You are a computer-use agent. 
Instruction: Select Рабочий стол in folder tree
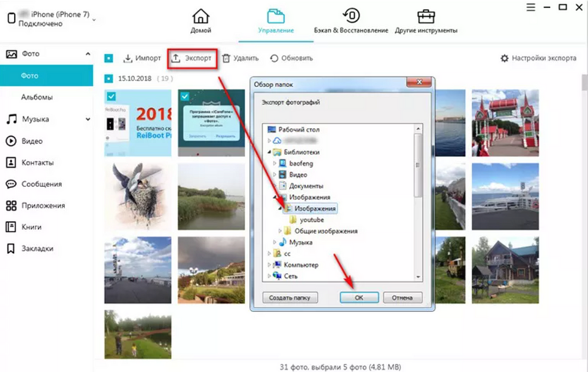tap(298, 129)
